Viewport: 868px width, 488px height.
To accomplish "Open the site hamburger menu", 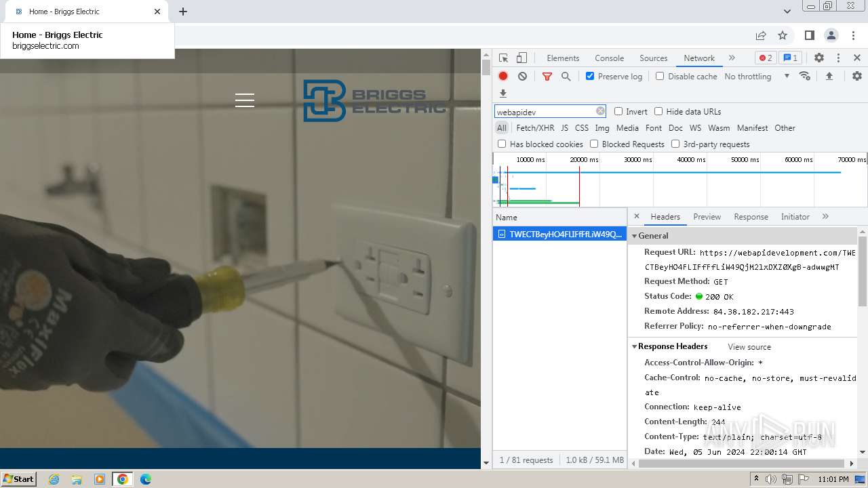I will [x=245, y=100].
